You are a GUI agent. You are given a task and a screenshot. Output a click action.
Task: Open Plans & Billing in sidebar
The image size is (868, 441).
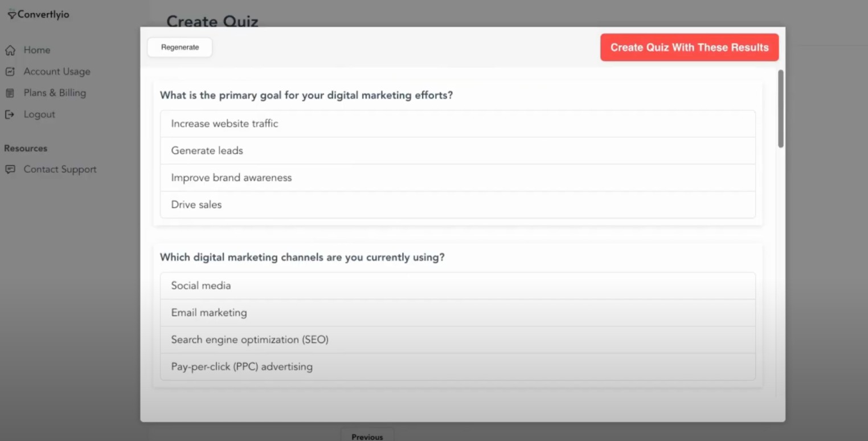tap(55, 93)
